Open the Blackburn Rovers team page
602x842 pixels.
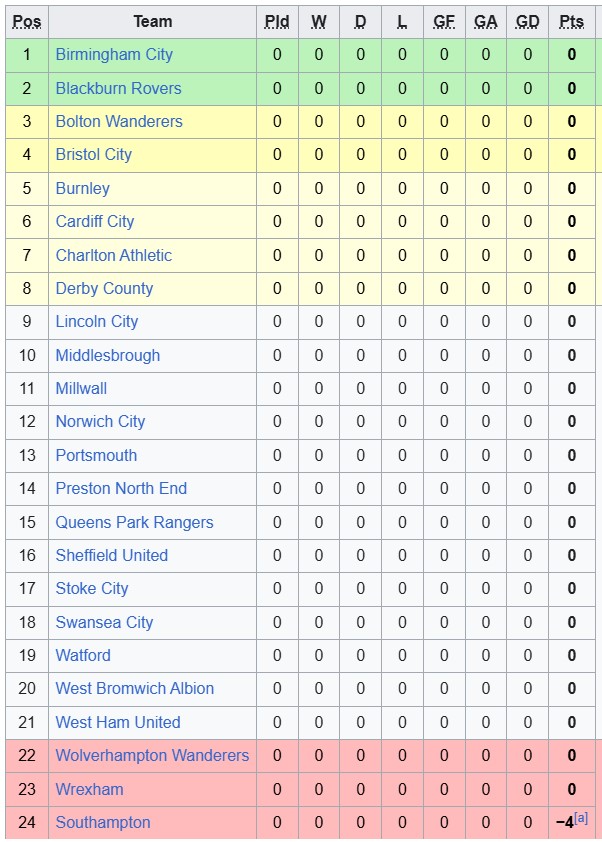[118, 88]
